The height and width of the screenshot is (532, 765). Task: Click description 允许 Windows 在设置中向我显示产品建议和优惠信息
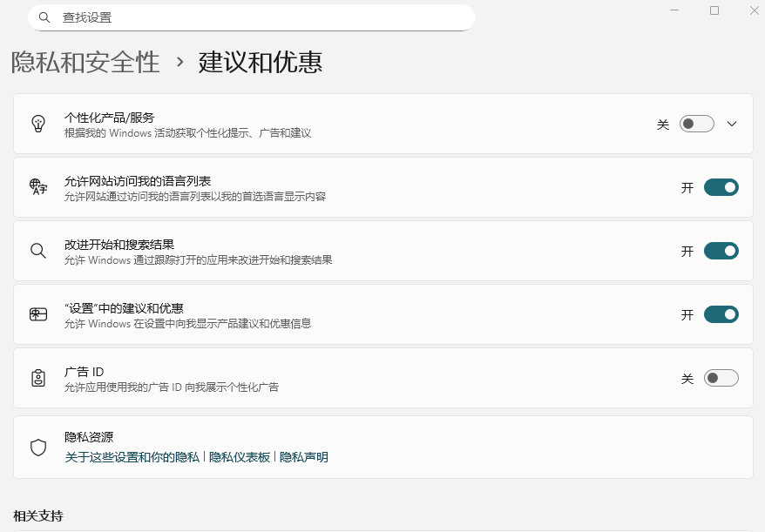point(188,324)
